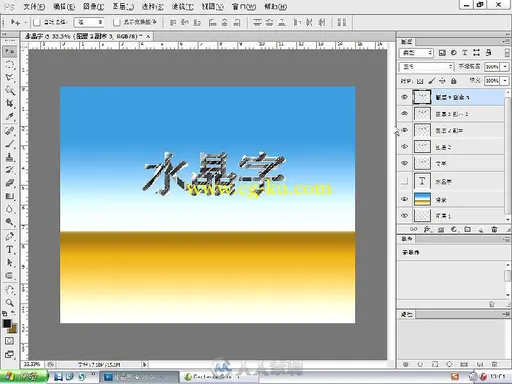Open the middle panel flyout menu

point(506,239)
